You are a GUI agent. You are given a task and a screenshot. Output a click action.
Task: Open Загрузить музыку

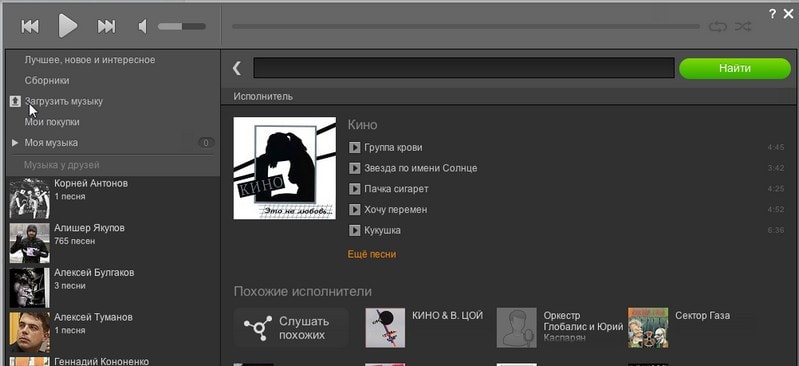(64, 101)
